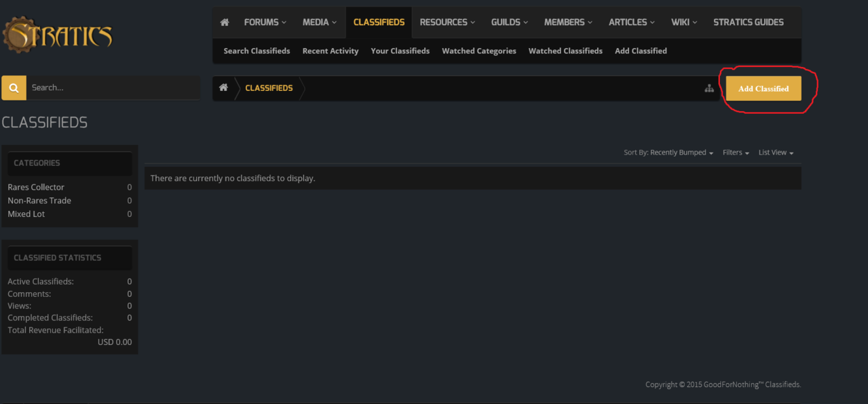868x404 pixels.
Task: Open the Mixed Lot category
Action: coord(26,214)
